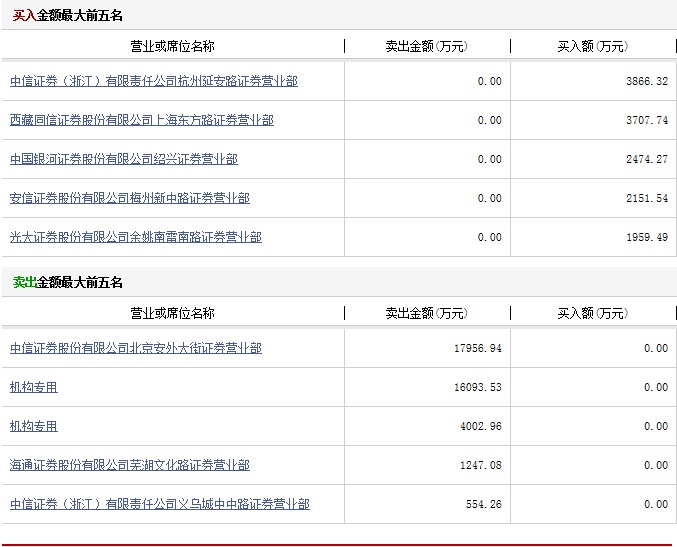
Task: Click the sell amount 4002.96
Action: pyautogui.click(x=481, y=426)
